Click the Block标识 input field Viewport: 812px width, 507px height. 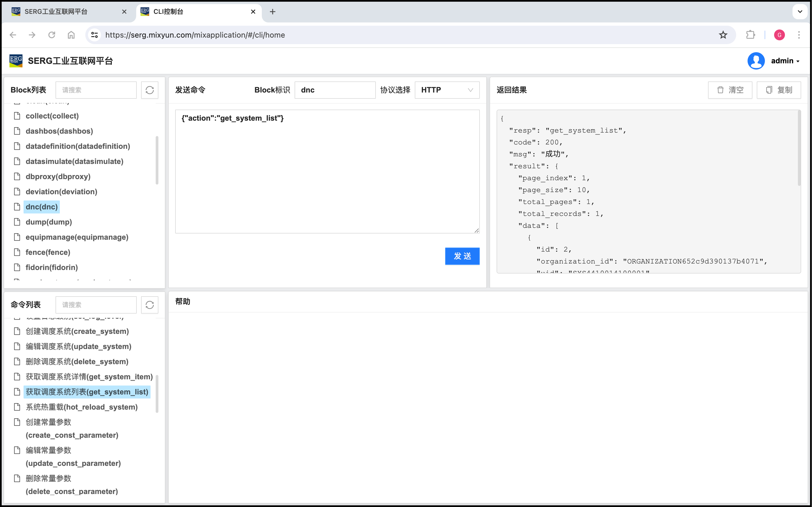(x=335, y=90)
